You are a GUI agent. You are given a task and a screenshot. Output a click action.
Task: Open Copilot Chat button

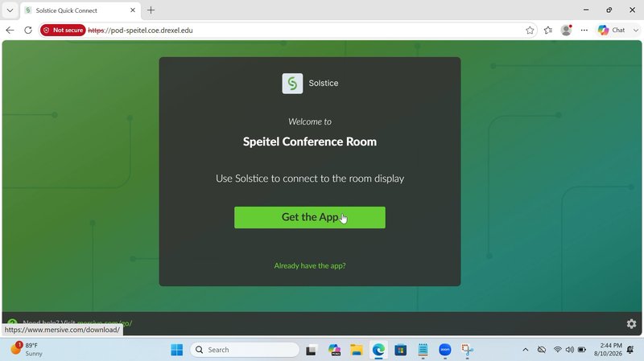click(612, 30)
